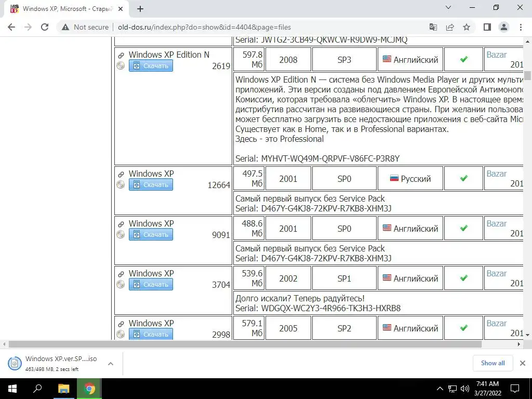Share this page via share icon
This screenshot has width=532, height=399.
click(x=450, y=27)
